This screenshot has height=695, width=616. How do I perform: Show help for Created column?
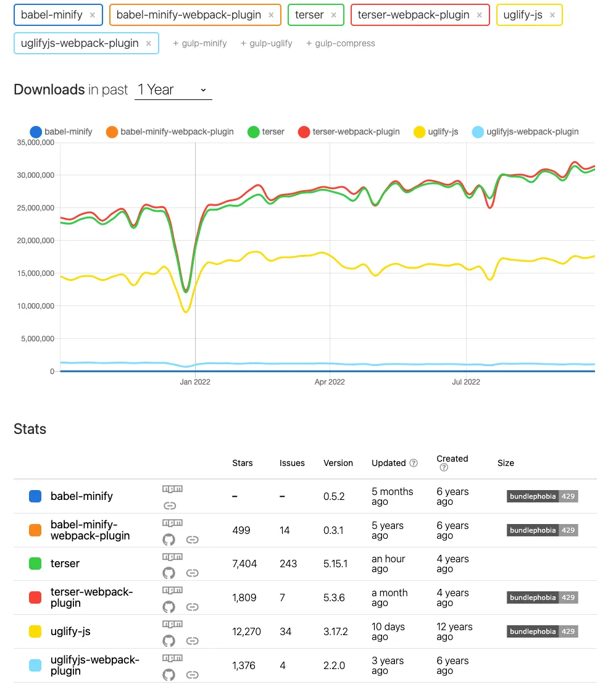[x=444, y=468]
